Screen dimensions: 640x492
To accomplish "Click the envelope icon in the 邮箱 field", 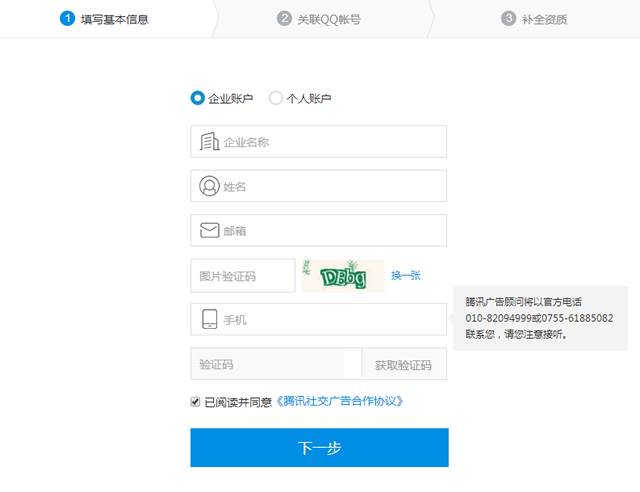I will 209,231.
